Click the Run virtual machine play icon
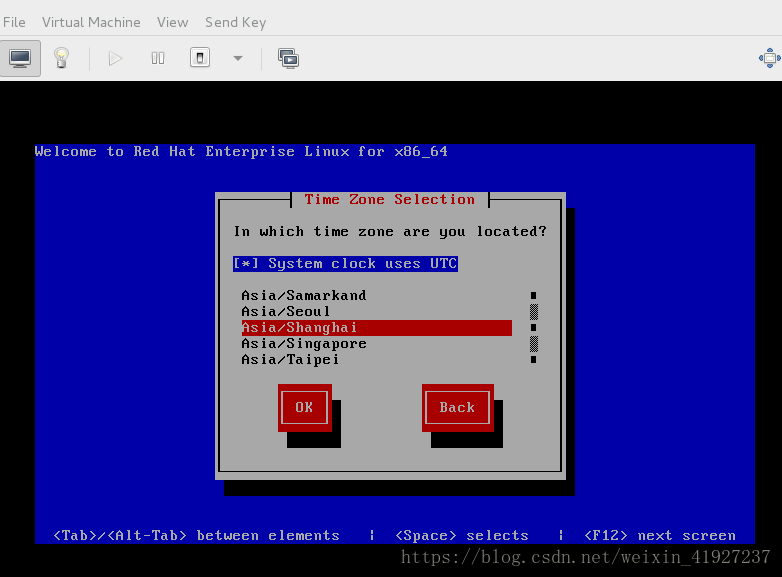This screenshot has height=577, width=782. [x=115, y=58]
